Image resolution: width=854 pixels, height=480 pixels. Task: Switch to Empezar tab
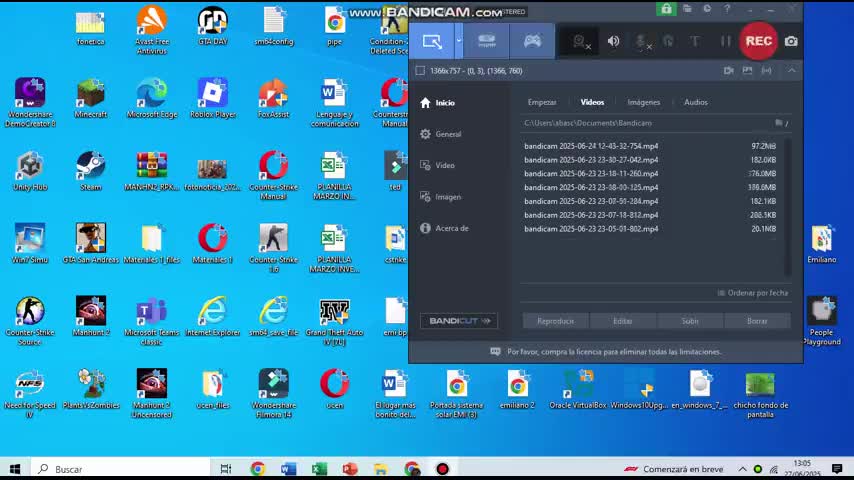tap(542, 102)
